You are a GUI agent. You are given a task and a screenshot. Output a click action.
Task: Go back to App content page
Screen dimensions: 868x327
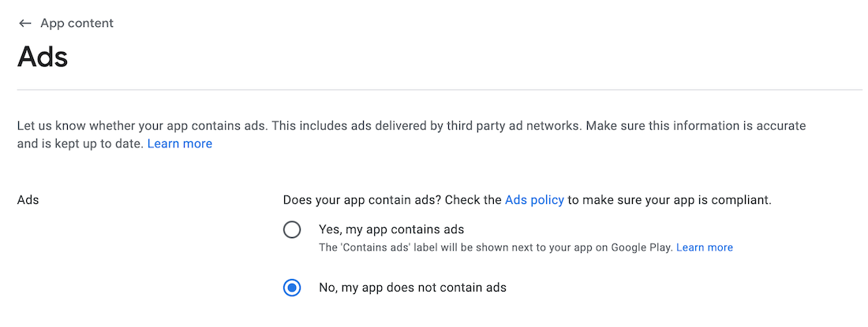click(77, 24)
